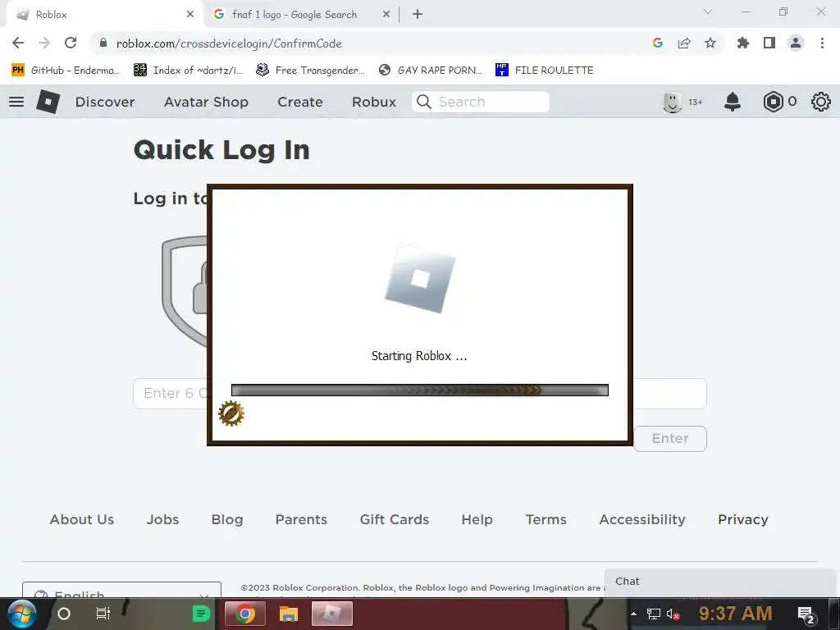Image resolution: width=840 pixels, height=630 pixels.
Task: Expand the English language dropdown
Action: point(121,590)
